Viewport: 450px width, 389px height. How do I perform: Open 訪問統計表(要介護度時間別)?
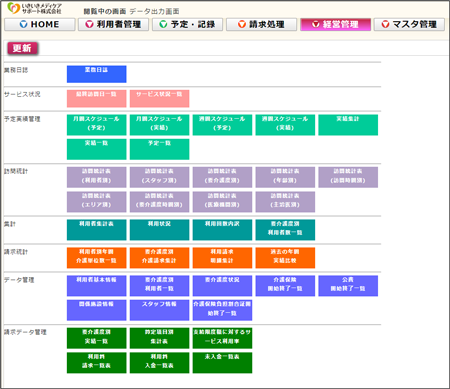(x=159, y=202)
